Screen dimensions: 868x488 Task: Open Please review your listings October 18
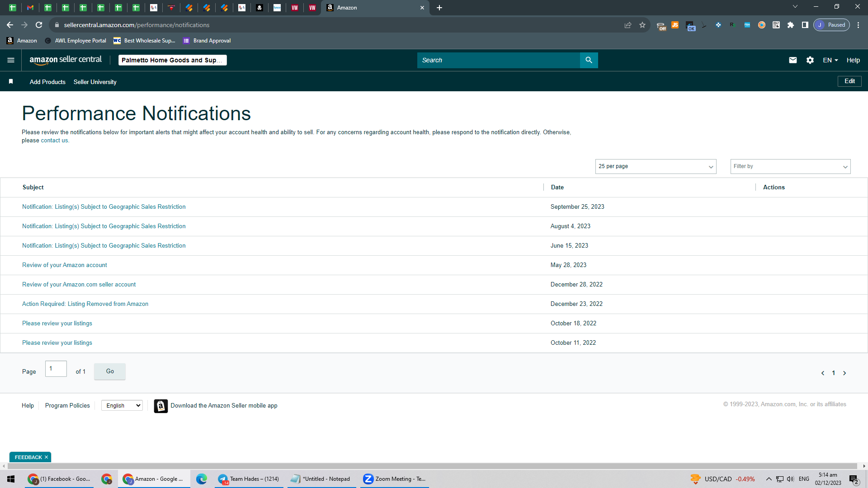(x=57, y=324)
